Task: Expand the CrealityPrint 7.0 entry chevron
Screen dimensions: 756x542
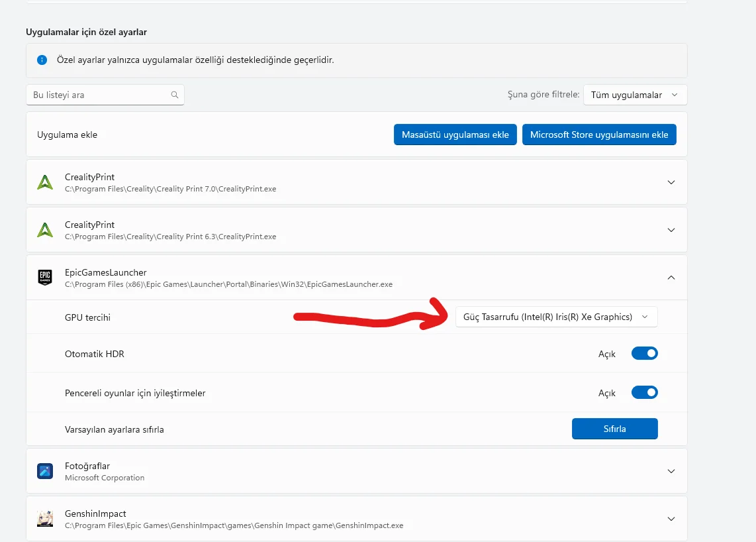Action: [x=671, y=182]
